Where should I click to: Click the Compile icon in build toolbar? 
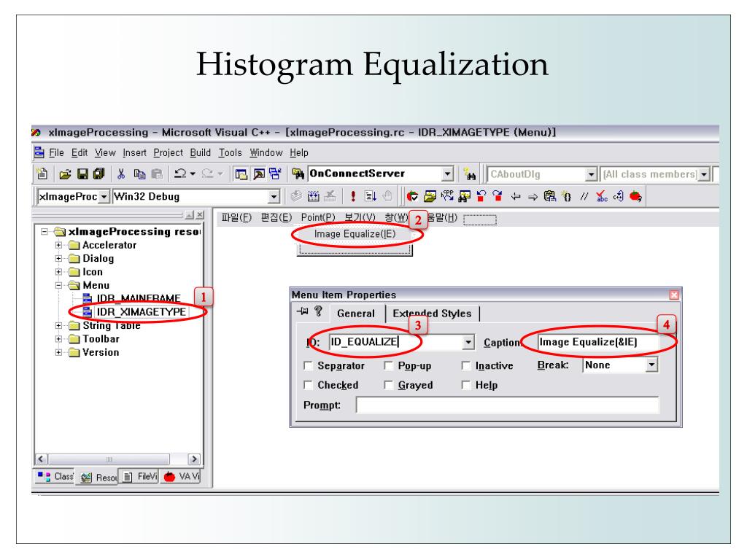pos(296,196)
